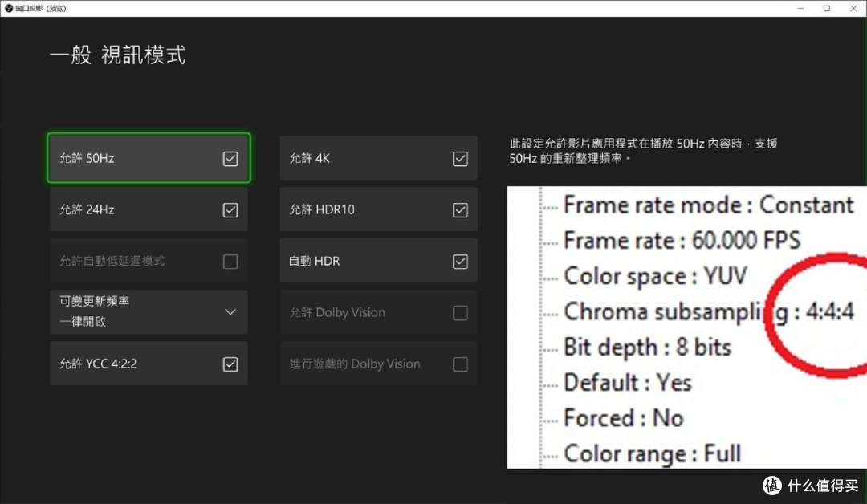Click the Color range : Full line
This screenshot has height=504, width=867.
pyautogui.click(x=652, y=453)
